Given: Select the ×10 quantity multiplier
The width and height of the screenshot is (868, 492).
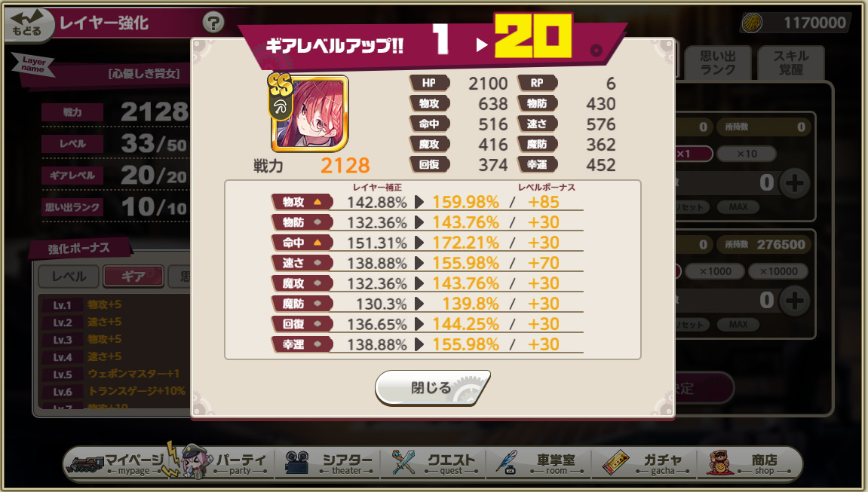Looking at the screenshot, I should click(x=747, y=154).
